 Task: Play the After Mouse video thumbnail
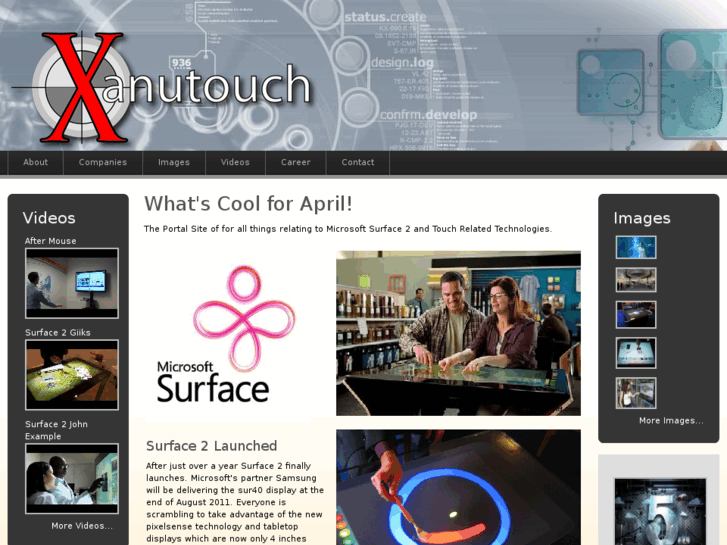(x=72, y=283)
